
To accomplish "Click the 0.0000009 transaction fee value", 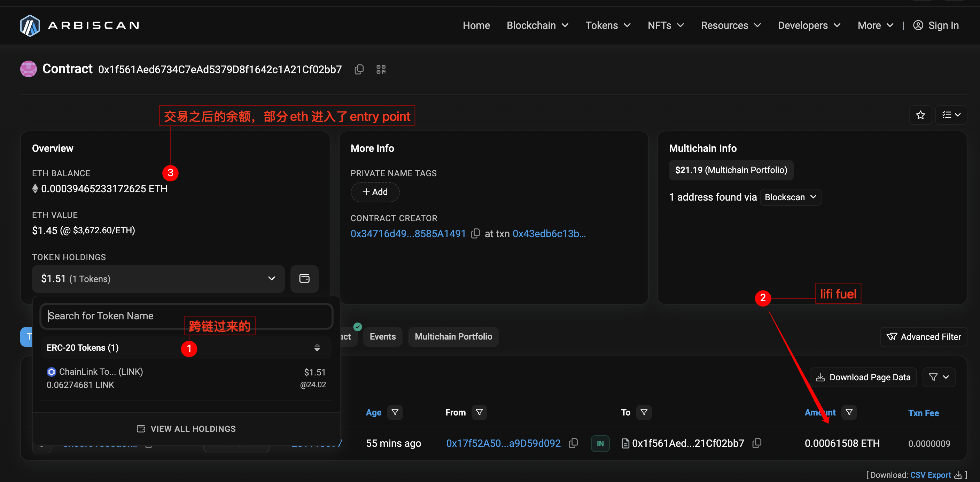I will tap(929, 444).
